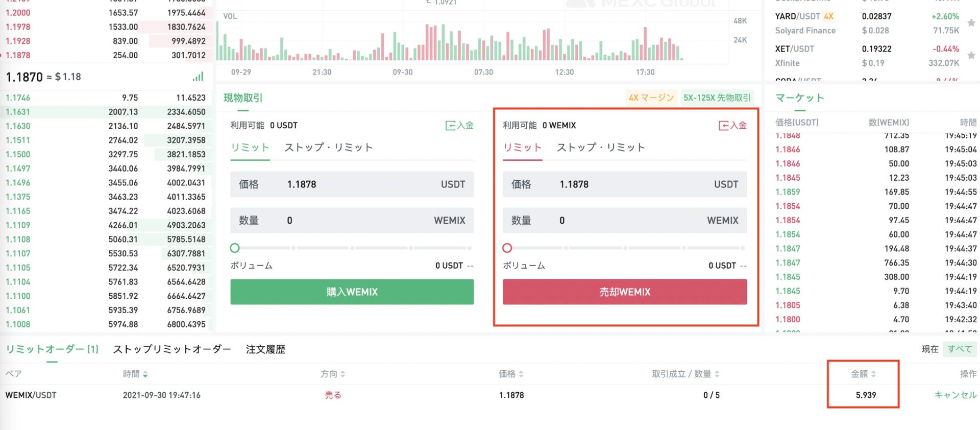Sort open orders by 金額 column
The height and width of the screenshot is (430, 980).
863,374
